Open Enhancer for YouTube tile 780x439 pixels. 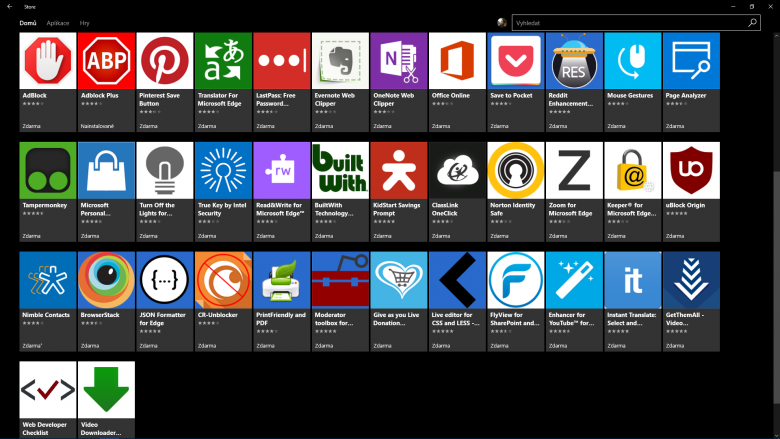pyautogui.click(x=574, y=302)
